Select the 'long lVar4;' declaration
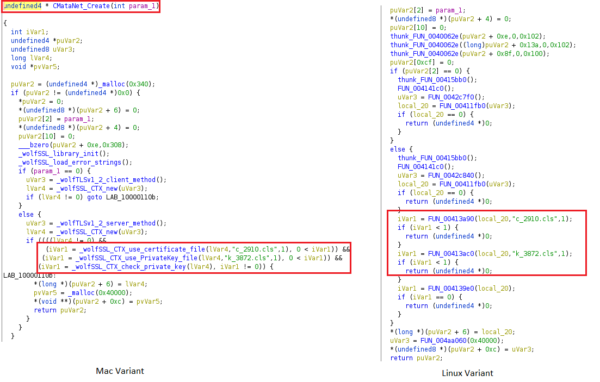Viewport: 600px width, 382px height. click(30, 58)
